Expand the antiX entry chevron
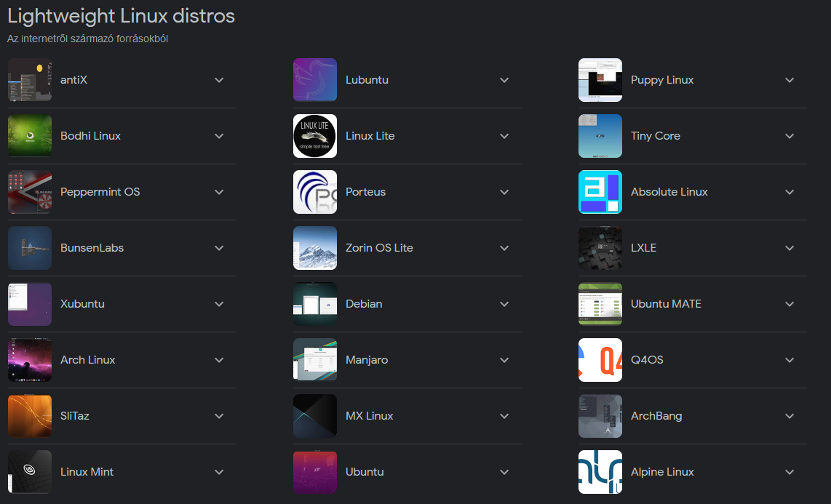The image size is (831, 504). coord(219,80)
